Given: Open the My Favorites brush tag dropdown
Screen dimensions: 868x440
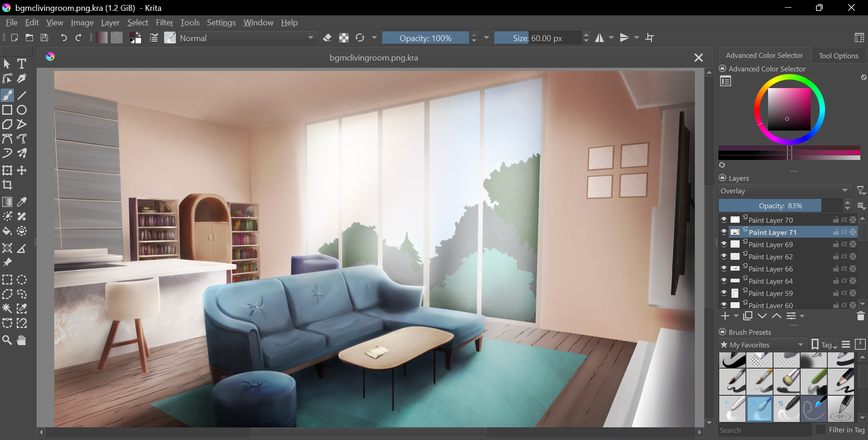Looking at the screenshot, I should 763,345.
